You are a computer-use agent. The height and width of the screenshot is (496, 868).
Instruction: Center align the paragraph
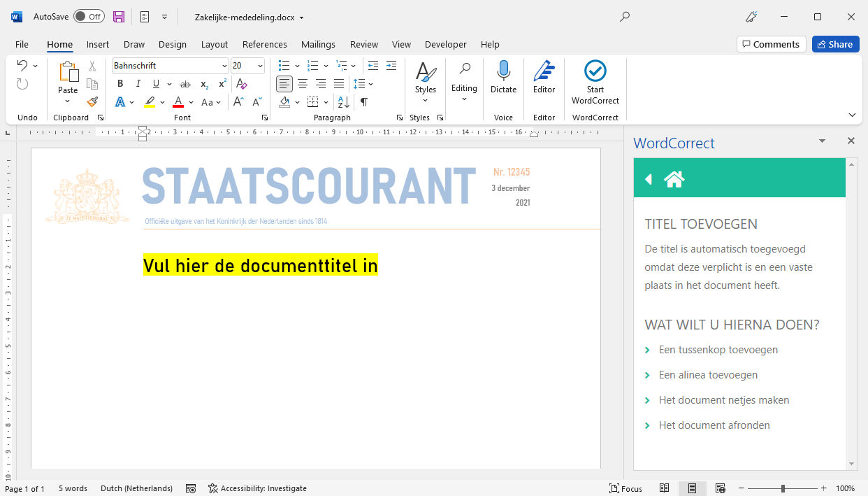pos(303,84)
